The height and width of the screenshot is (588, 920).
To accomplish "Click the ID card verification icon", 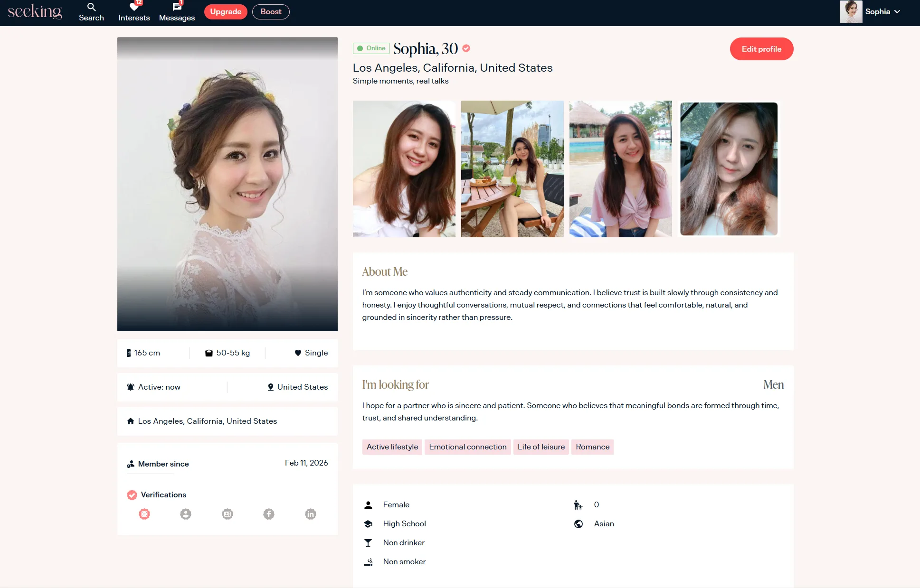I will tap(228, 514).
